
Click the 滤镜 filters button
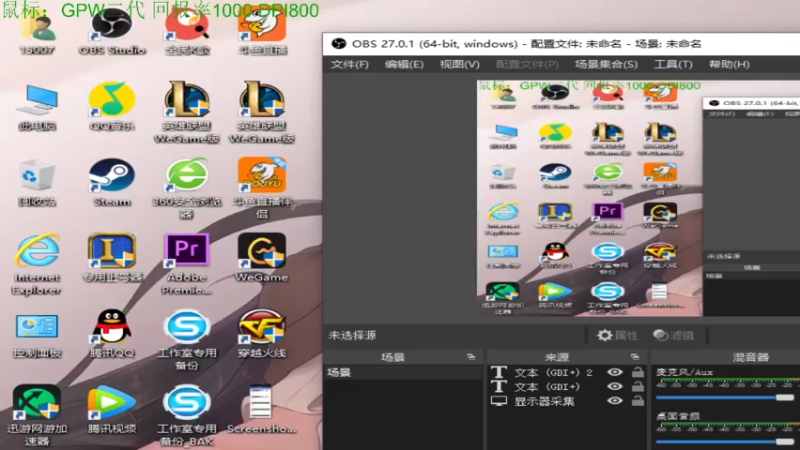coord(674,335)
